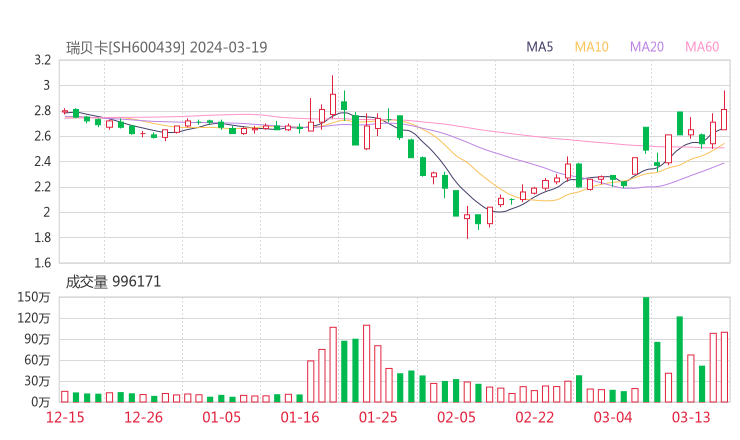Select the 成交量 996171 volume label
Image resolution: width=740 pixels, height=440 pixels.
(113, 282)
